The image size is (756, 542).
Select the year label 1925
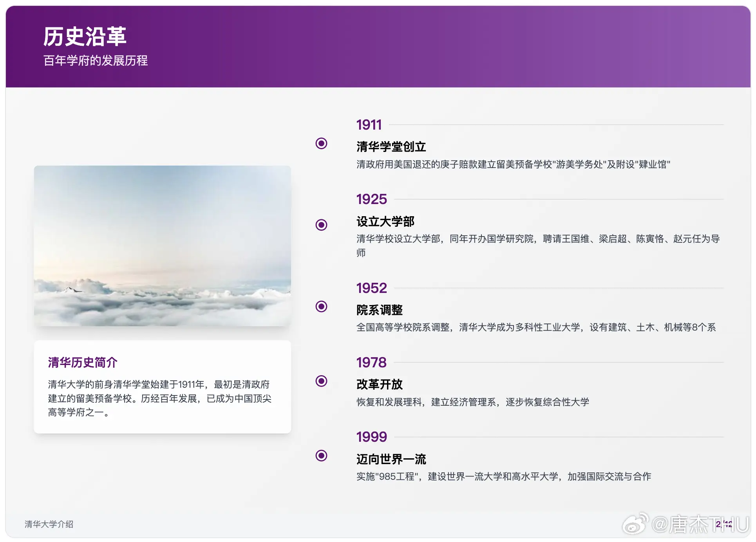[371, 199]
